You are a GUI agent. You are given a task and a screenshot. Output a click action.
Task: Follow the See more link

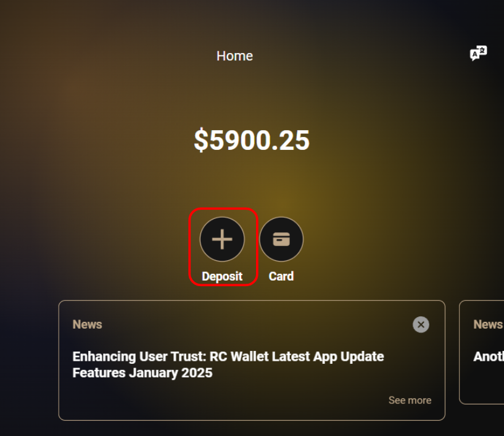410,400
